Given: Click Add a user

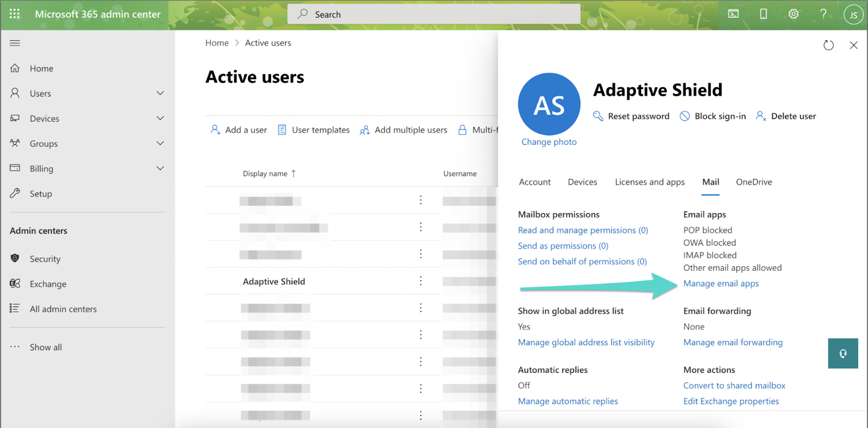Looking at the screenshot, I should [x=239, y=130].
